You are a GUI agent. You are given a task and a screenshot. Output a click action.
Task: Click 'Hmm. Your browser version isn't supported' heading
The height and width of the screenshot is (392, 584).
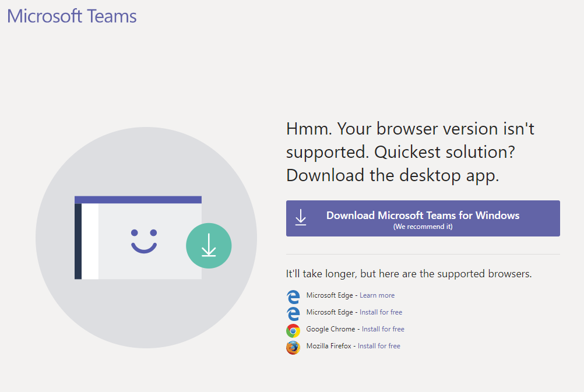tap(410, 152)
